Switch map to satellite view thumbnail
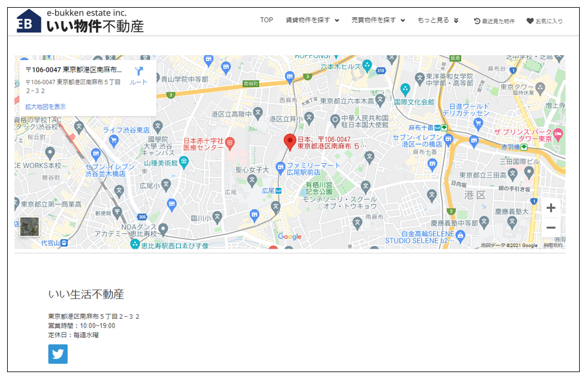The height and width of the screenshot is (381, 588). [30, 227]
